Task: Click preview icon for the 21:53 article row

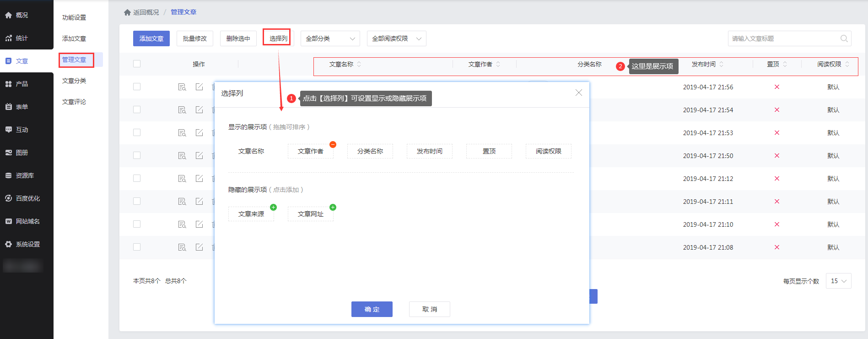Action: 182,133
